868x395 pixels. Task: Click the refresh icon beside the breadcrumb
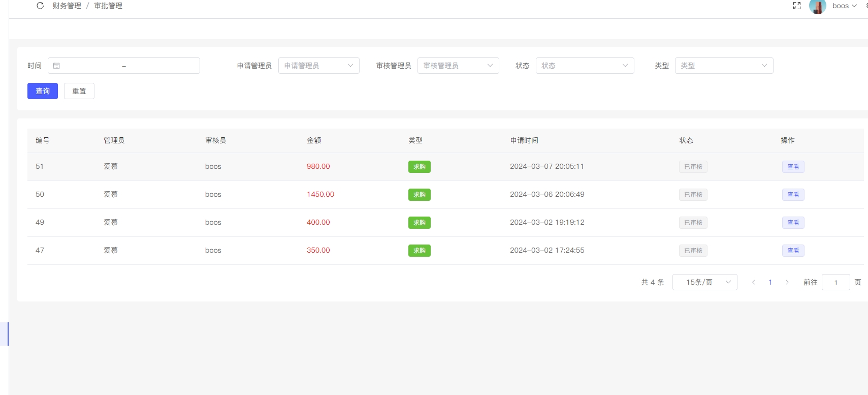[40, 6]
